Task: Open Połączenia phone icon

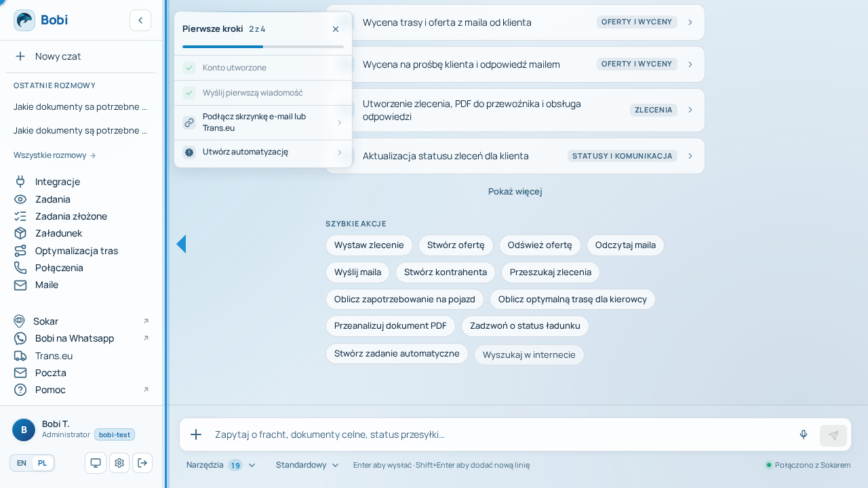Action: [20, 268]
